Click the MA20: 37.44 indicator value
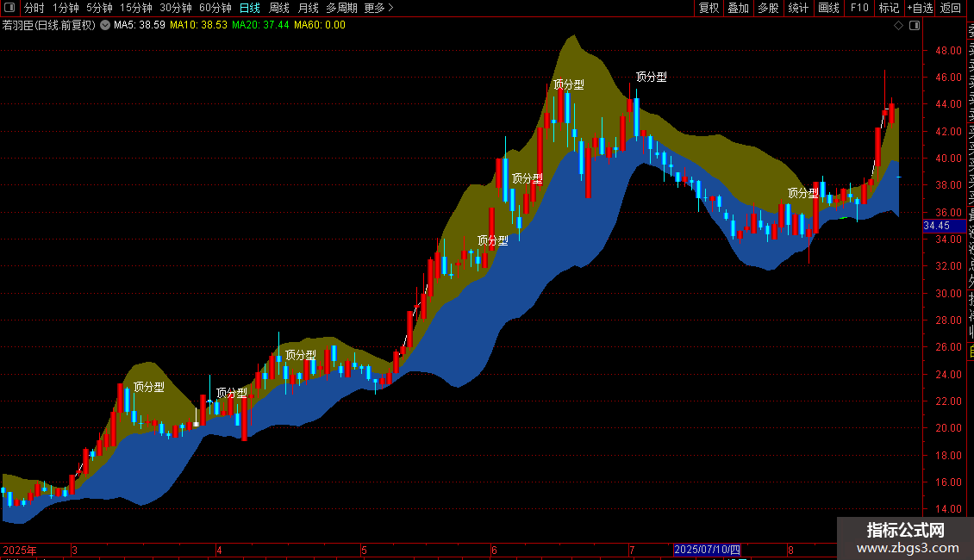 pos(260,26)
